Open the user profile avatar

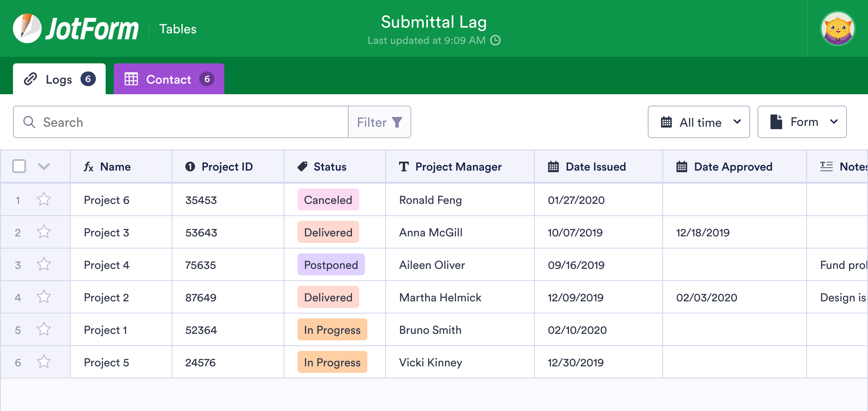pos(838,28)
